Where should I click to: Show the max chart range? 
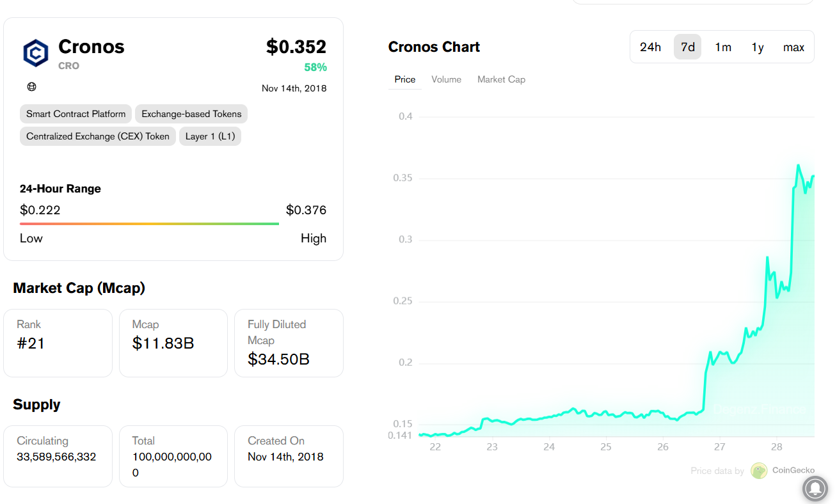coord(793,47)
